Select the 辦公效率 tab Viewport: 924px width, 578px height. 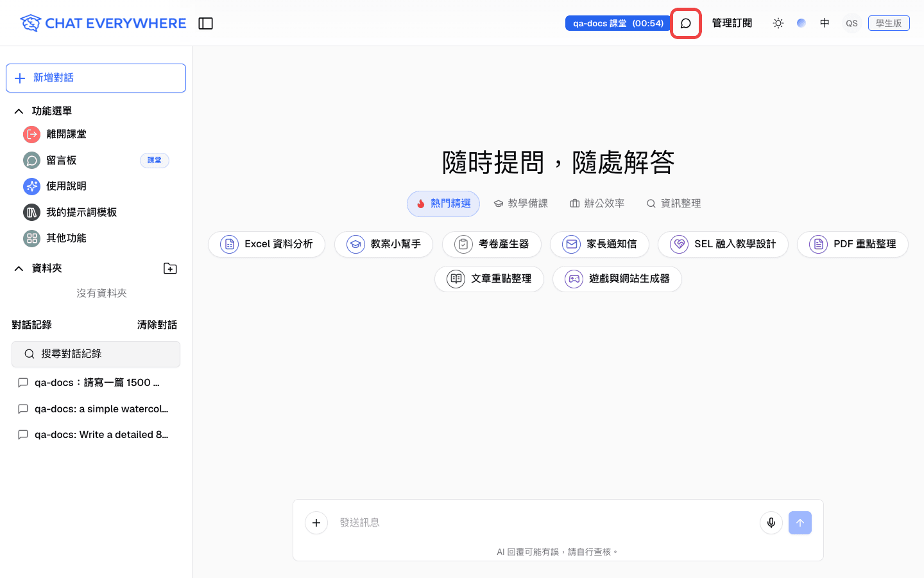coord(597,204)
